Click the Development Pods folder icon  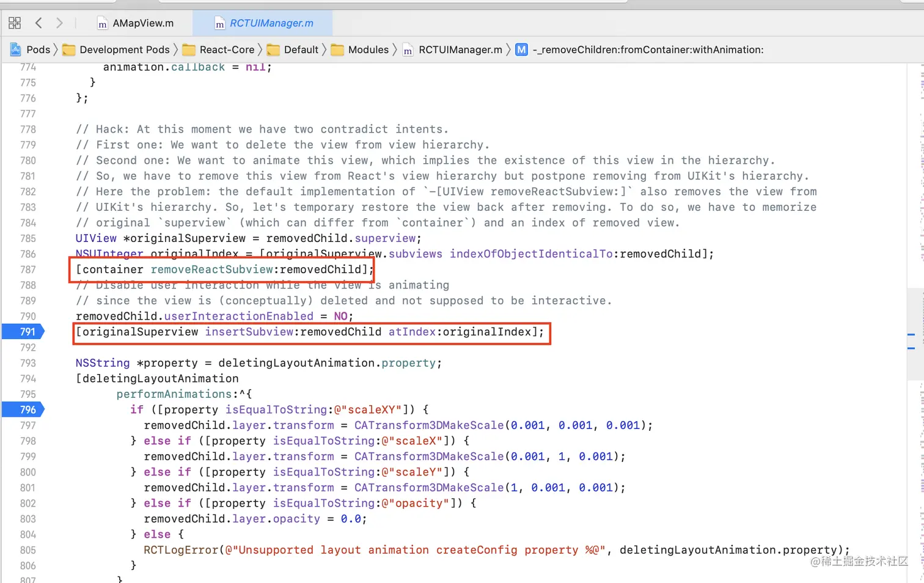click(x=69, y=50)
